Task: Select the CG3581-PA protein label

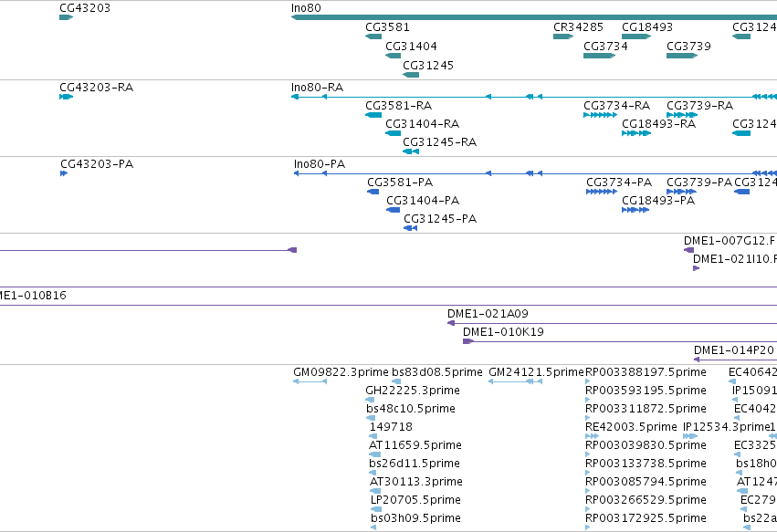Action: pos(401,183)
